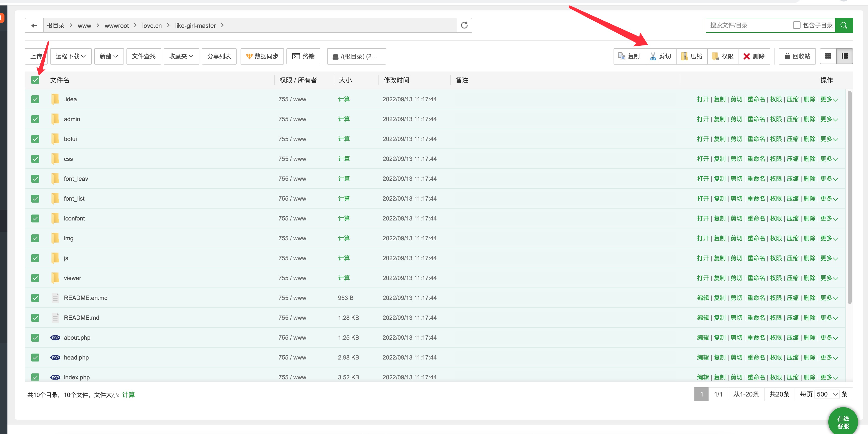Click the Cut (剪切) scissors toolbar button
The width and height of the screenshot is (868, 434).
pyautogui.click(x=660, y=56)
